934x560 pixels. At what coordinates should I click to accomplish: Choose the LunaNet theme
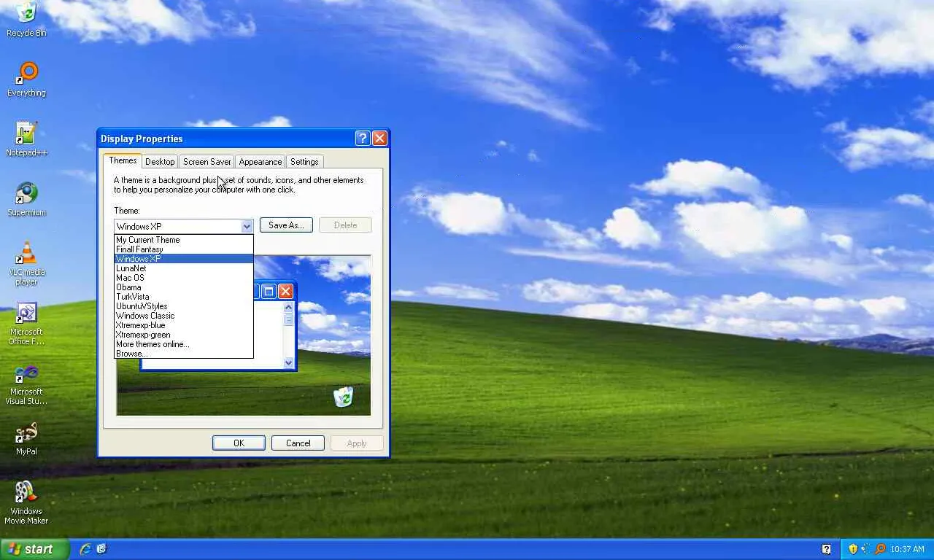tap(184, 268)
